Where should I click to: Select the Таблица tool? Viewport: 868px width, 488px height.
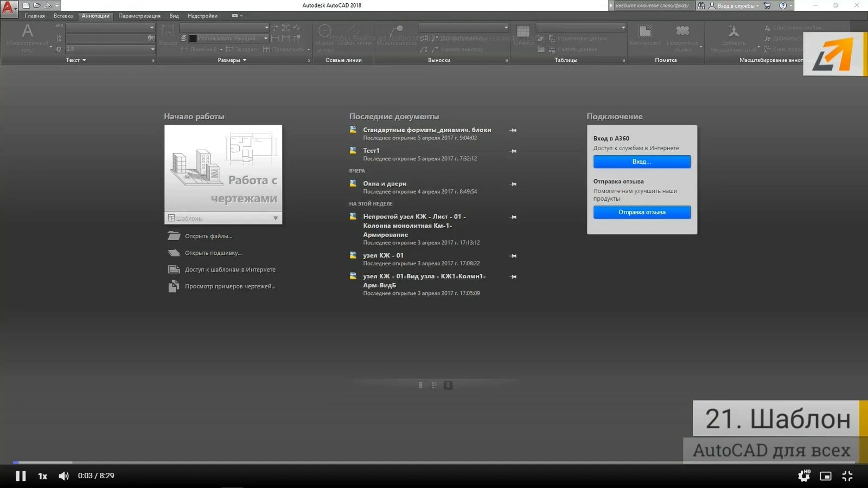pyautogui.click(x=523, y=35)
